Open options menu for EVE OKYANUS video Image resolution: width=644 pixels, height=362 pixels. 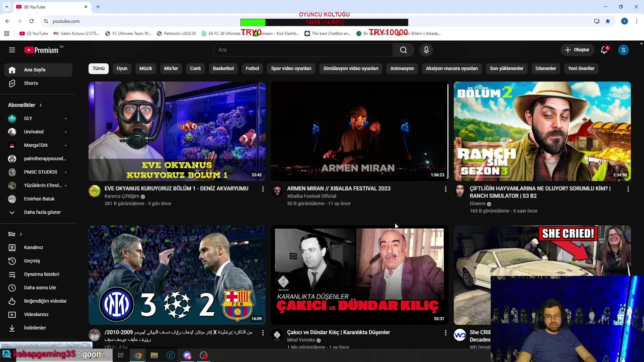coord(263,189)
